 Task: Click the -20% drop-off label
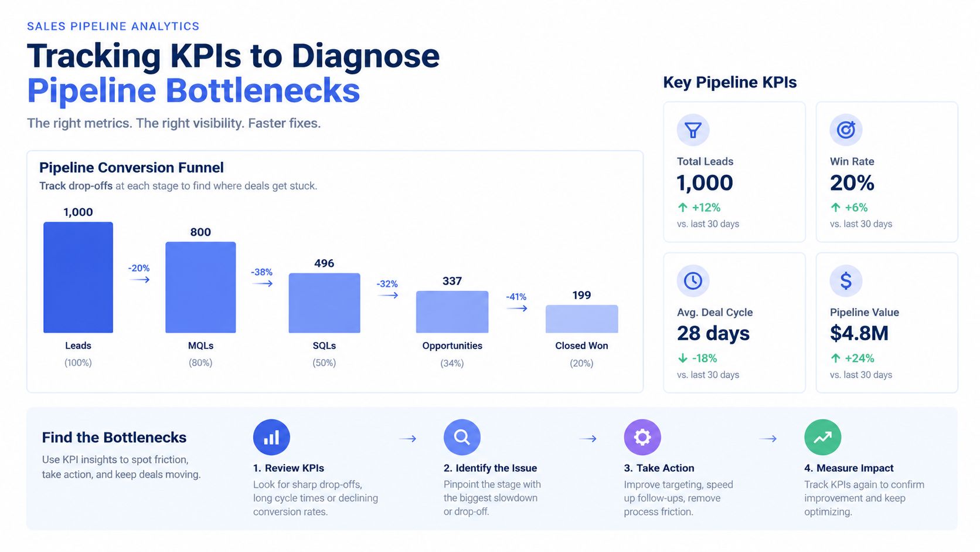[x=139, y=268]
